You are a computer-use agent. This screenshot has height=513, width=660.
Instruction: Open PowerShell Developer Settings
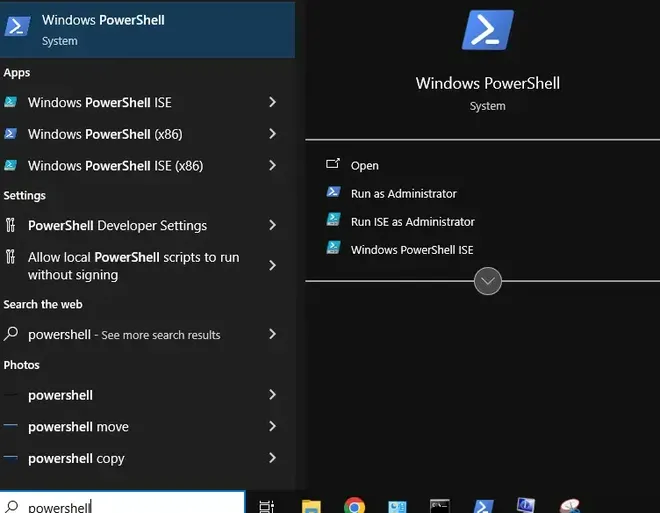[x=117, y=226]
